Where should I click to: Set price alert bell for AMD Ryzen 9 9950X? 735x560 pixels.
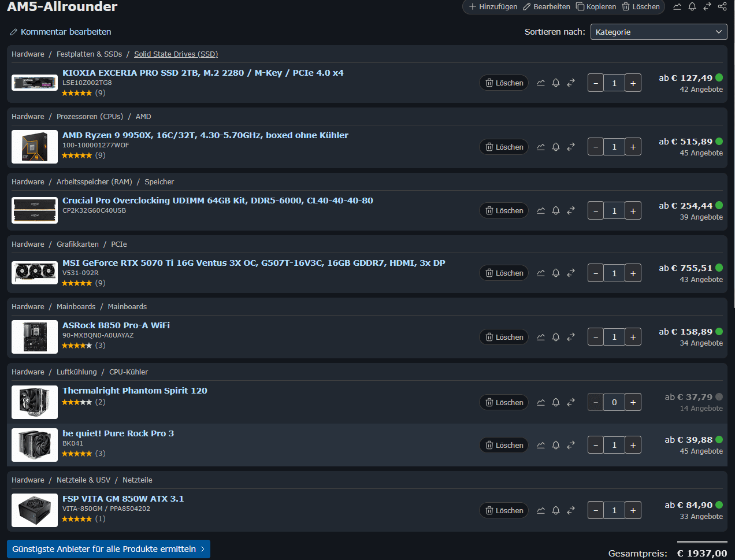click(556, 147)
